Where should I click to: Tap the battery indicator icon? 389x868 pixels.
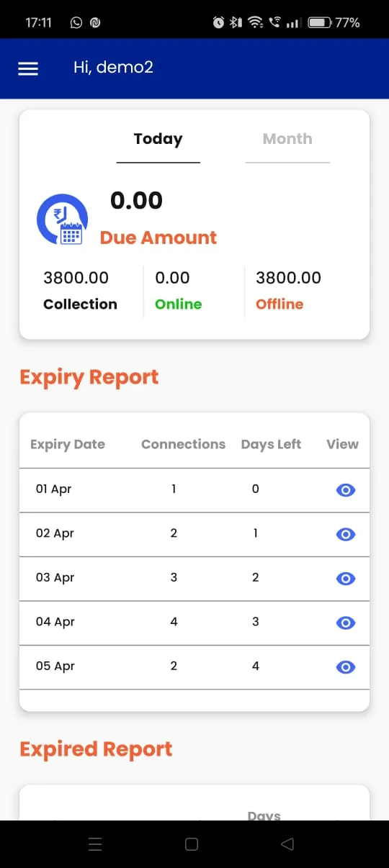pos(319,22)
